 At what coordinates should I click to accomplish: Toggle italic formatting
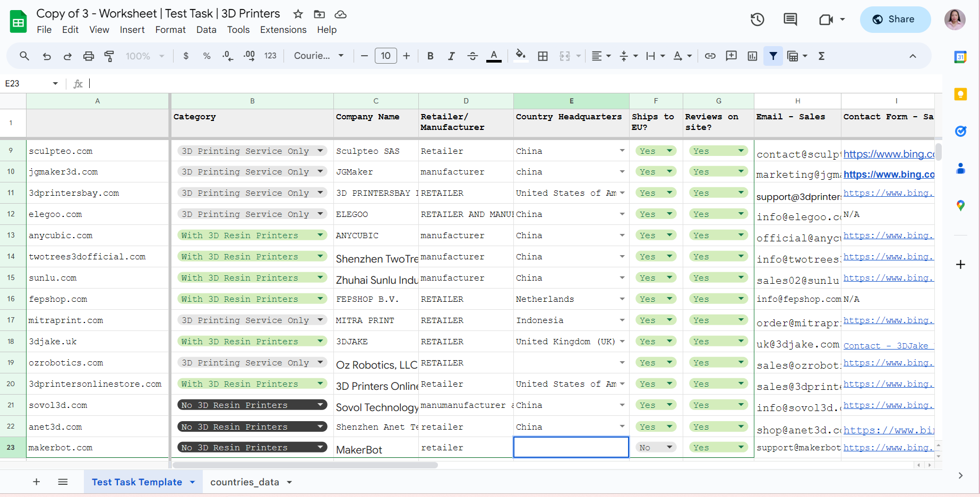pos(451,56)
